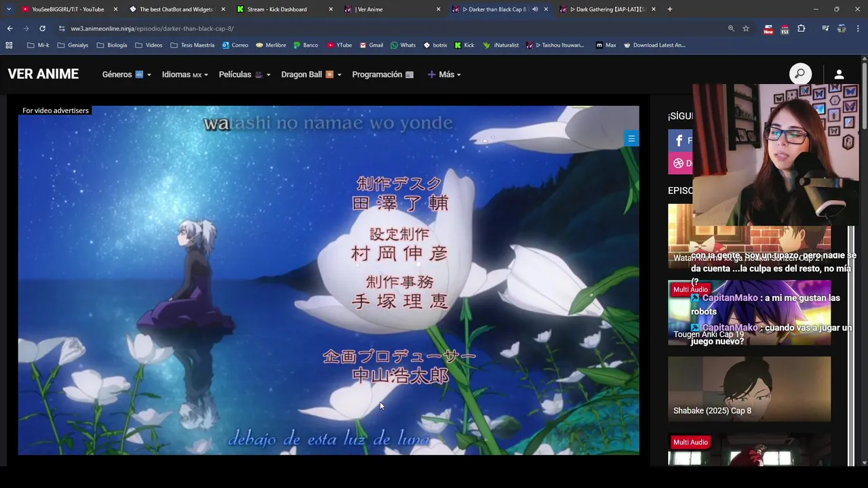This screenshot has width=868, height=488.
Task: Switch to The best ChatBot and Widgets tab
Action: point(176,9)
